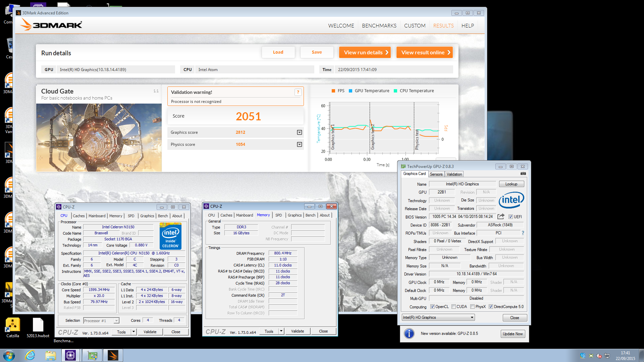Click the GPU-Z camera screenshot icon
Viewport: 644px width, 362px height.
(523, 174)
